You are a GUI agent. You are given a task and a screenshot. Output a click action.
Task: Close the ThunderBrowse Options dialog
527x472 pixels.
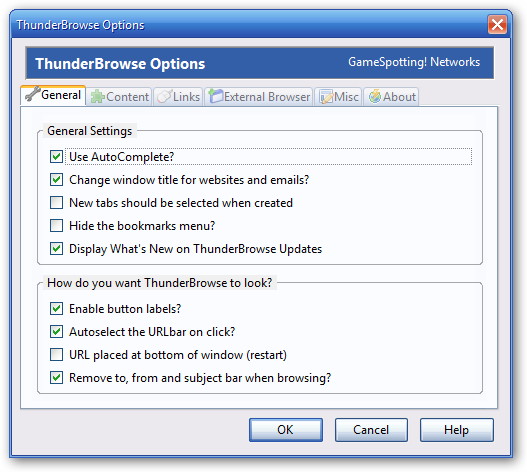click(x=497, y=25)
